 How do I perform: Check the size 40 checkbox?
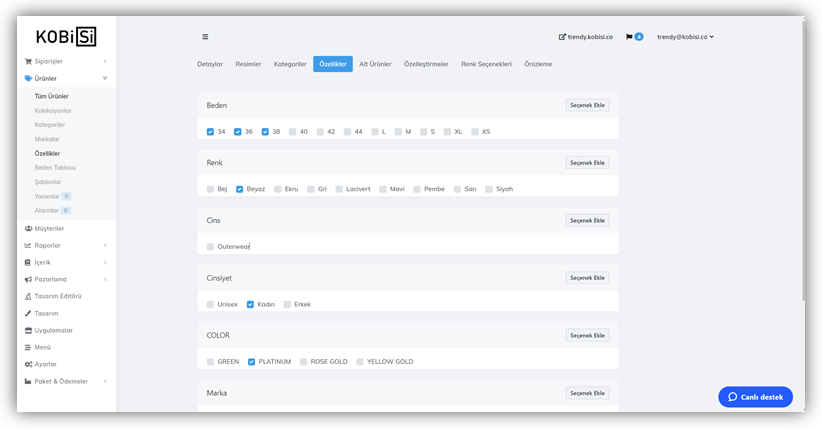pyautogui.click(x=293, y=132)
